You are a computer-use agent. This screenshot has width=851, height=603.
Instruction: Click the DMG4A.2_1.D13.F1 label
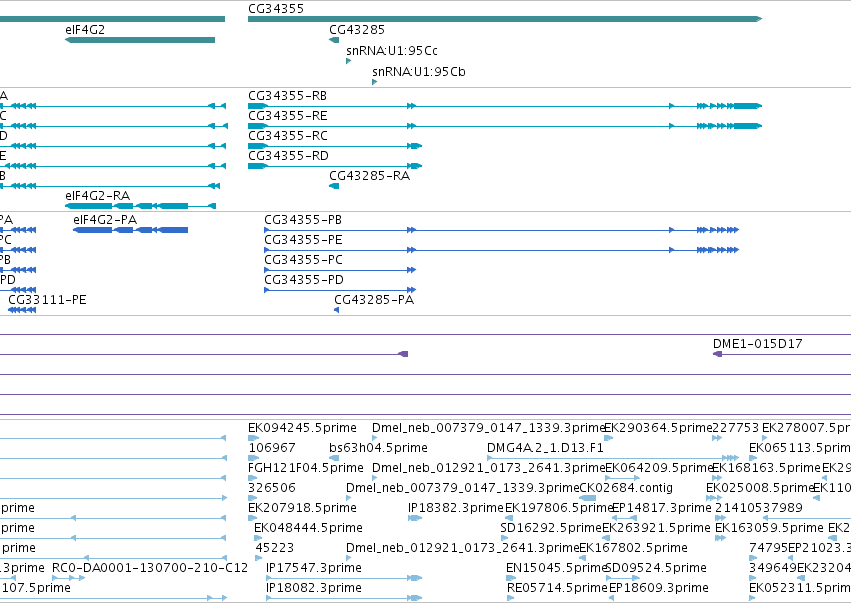[545, 448]
